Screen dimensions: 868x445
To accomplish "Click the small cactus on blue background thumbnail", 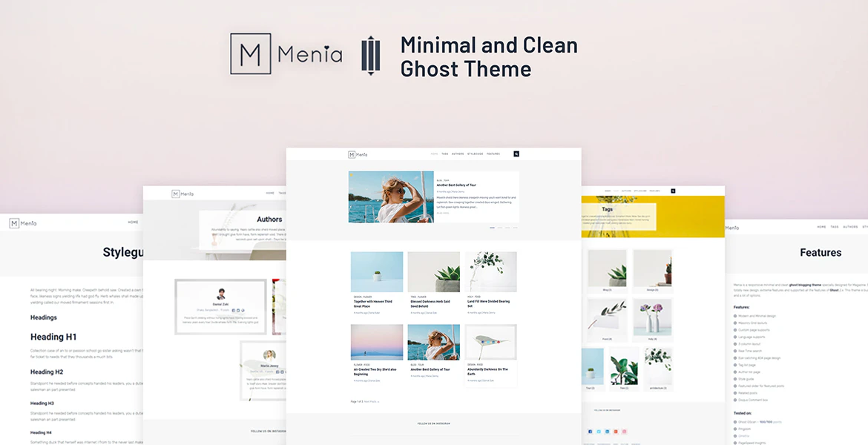I will pos(377,271).
